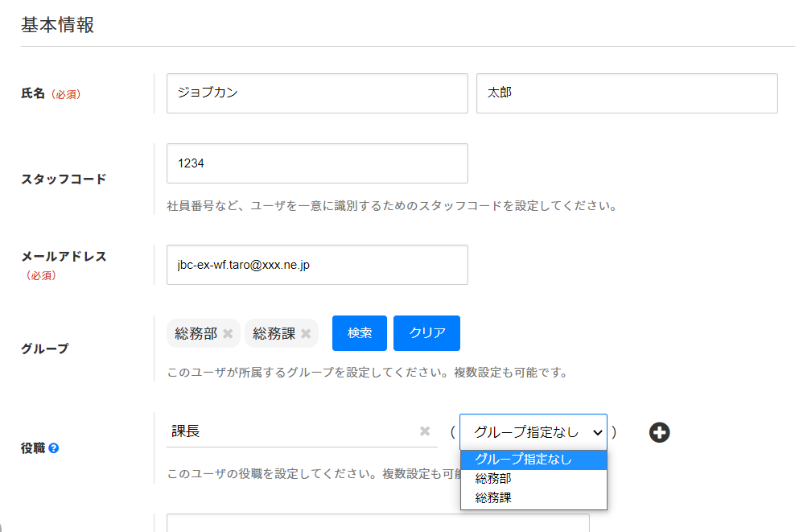Click the blue 検索 button

[x=359, y=332]
